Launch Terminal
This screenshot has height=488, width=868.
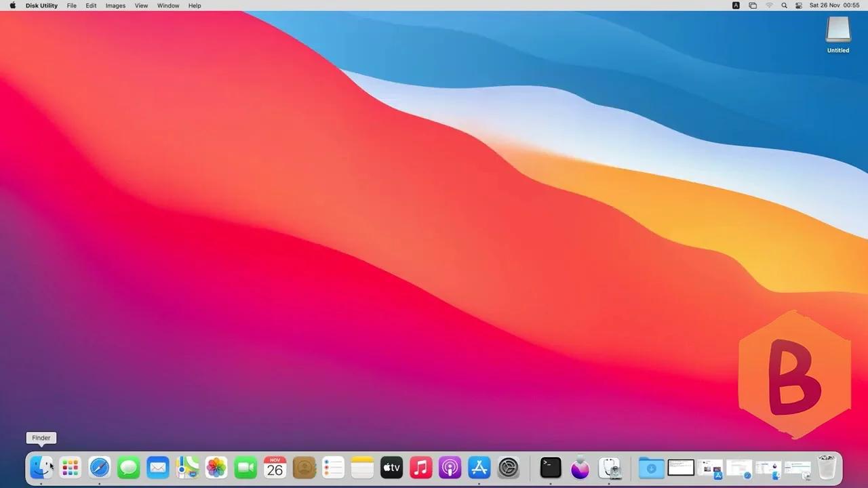(x=550, y=467)
